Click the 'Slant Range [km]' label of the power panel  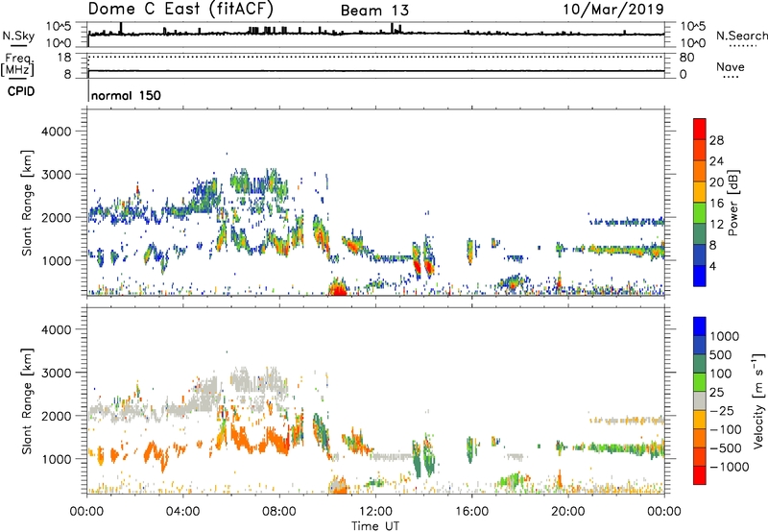click(x=27, y=203)
